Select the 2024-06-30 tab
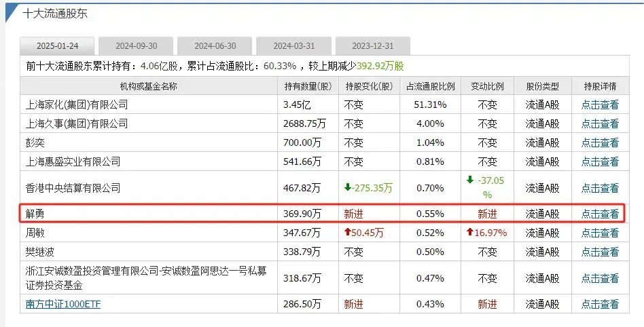This screenshot has width=644, height=327. click(x=215, y=46)
